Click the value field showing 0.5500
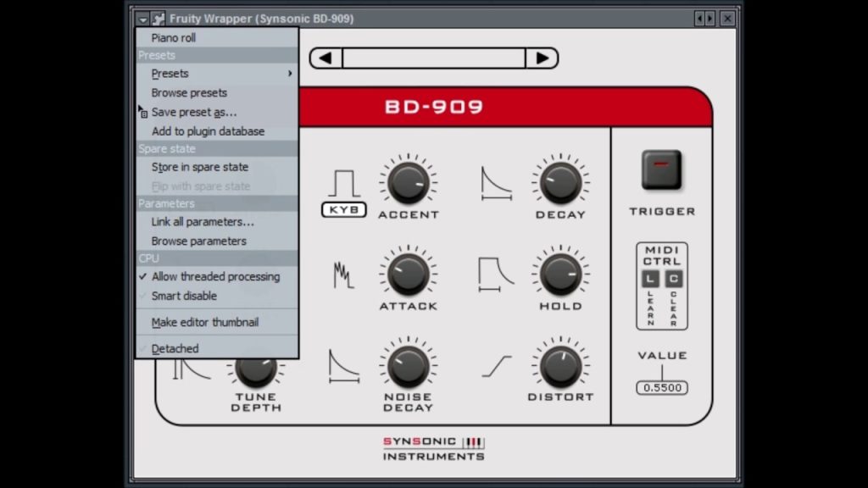This screenshot has width=868, height=488. (662, 388)
